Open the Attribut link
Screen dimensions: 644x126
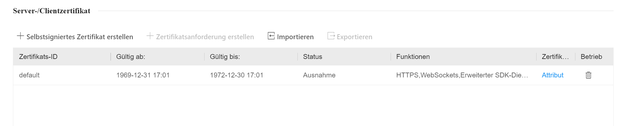pos(552,75)
